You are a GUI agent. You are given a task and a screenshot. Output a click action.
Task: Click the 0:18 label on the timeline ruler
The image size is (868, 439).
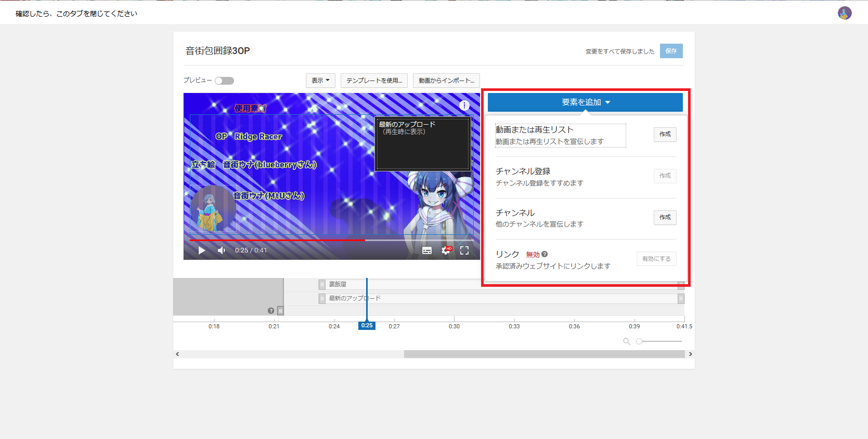pyautogui.click(x=214, y=326)
